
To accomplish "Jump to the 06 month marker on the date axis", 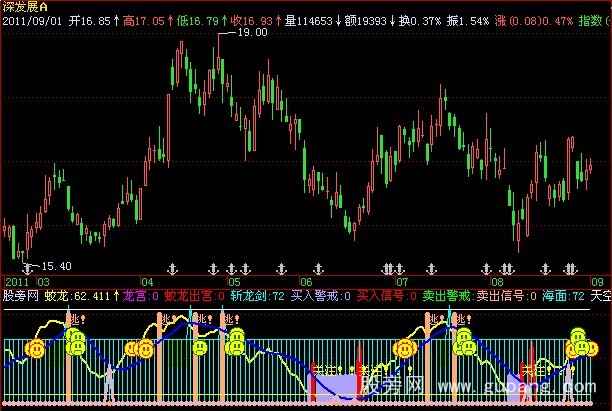I will 307,282.
